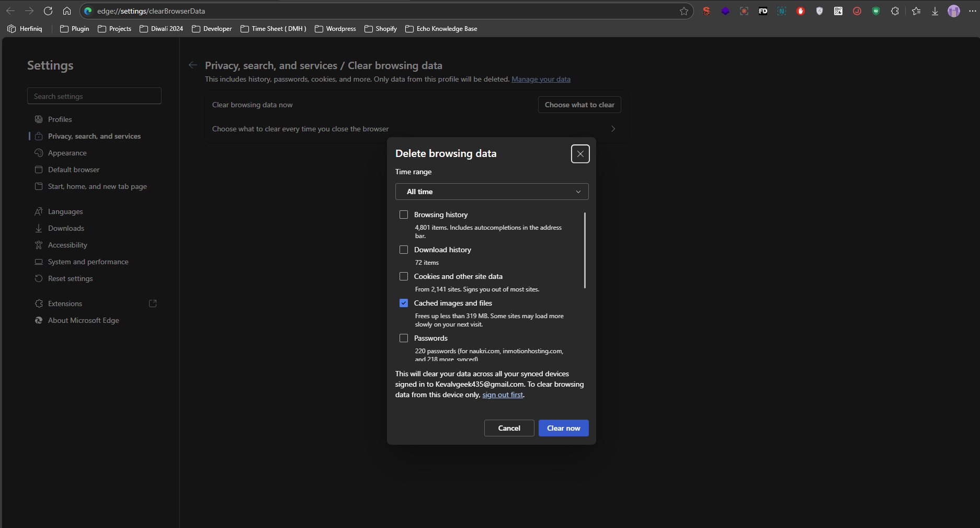Uncheck Cached images and files
Viewport: 980px width, 528px height.
[x=404, y=303]
